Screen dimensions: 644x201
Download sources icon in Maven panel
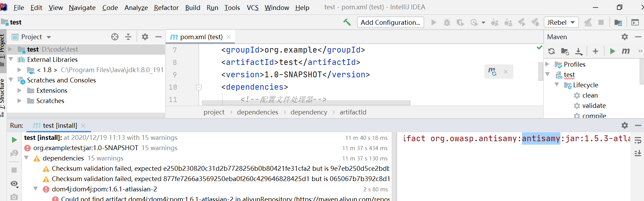click(x=579, y=51)
